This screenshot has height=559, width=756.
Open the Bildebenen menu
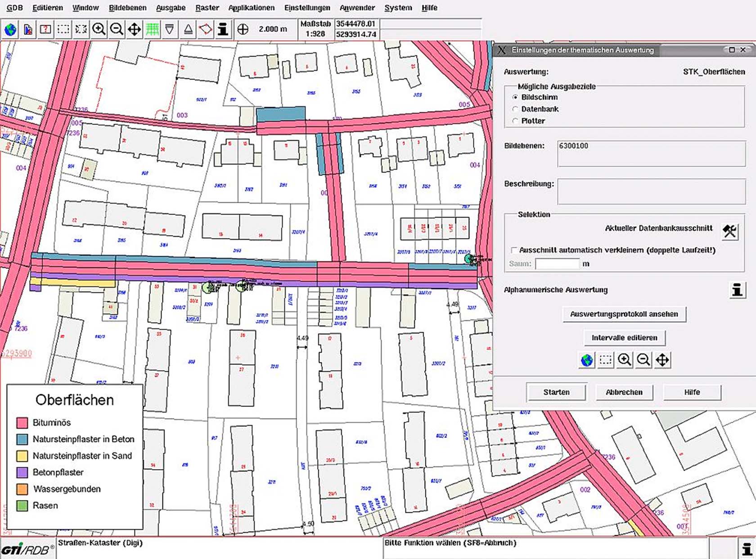coord(127,8)
